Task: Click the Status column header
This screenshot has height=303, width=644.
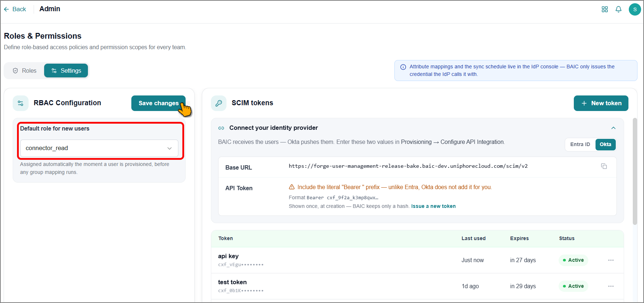Action: 567,238
